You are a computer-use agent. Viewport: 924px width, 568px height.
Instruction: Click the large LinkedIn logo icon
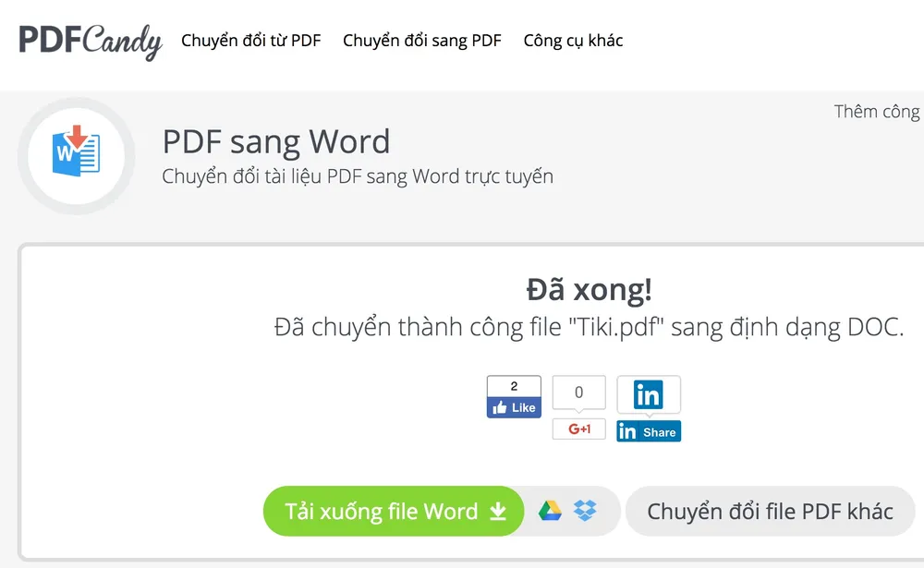pos(649,395)
